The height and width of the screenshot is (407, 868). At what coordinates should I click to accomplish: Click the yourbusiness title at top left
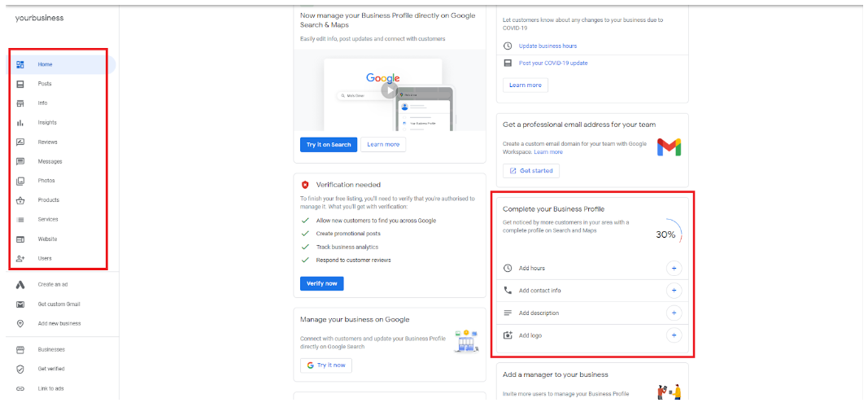click(39, 18)
